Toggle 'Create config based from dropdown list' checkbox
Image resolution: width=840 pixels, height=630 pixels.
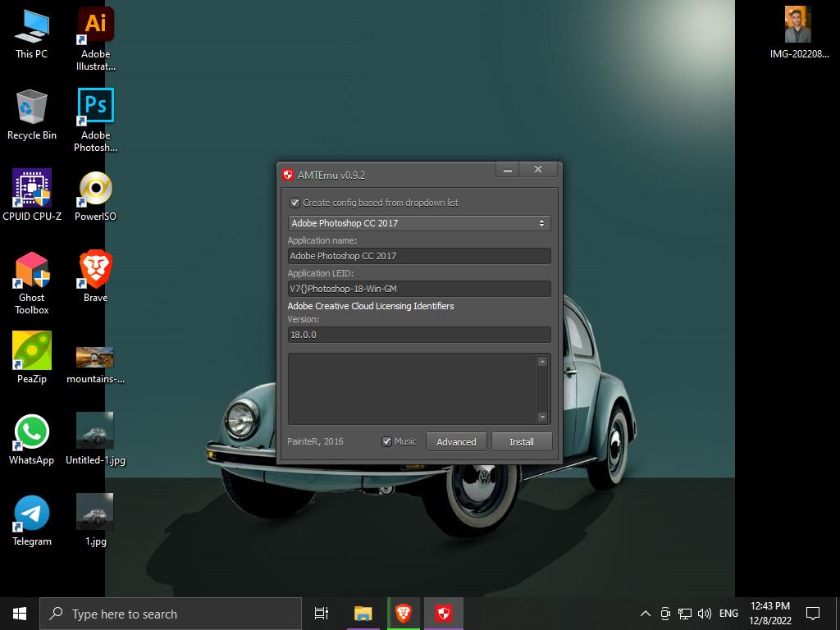click(295, 203)
